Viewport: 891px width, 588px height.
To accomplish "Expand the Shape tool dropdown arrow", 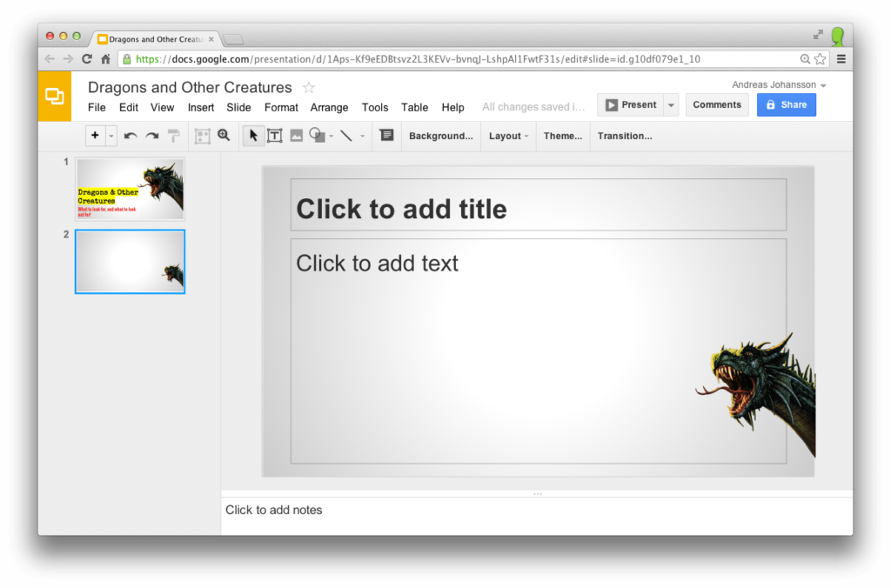I will click(331, 136).
